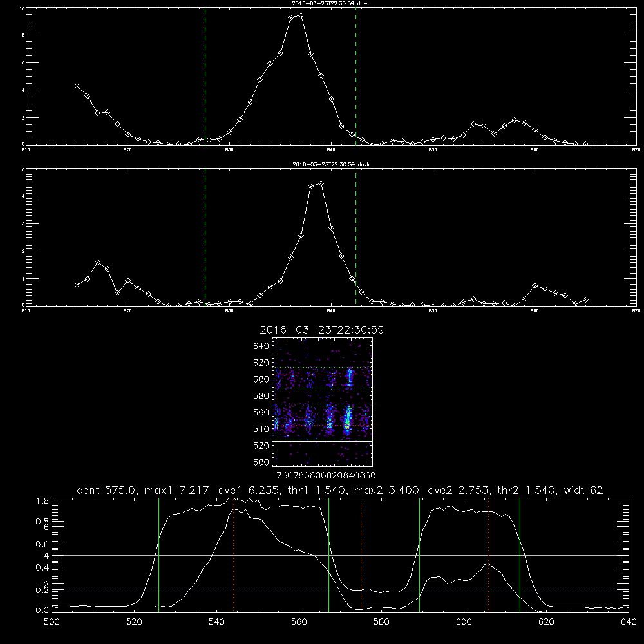This screenshot has height=644, width=644.
Task: Click the '0.0' y-axis label of bottom plot
Action: 43,611
